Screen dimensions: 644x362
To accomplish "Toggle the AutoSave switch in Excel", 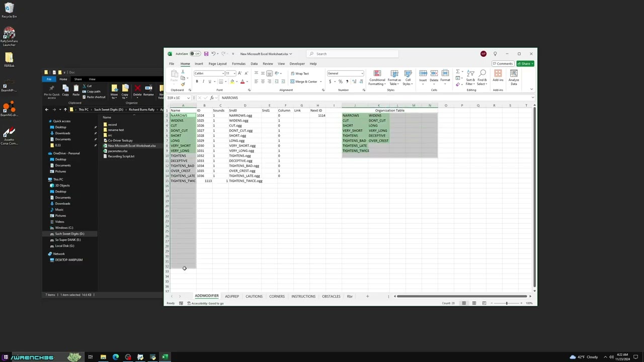I will (195, 54).
